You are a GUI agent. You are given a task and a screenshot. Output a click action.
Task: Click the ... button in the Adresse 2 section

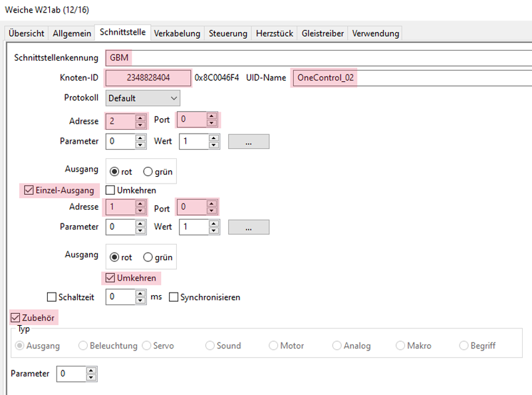(x=249, y=142)
